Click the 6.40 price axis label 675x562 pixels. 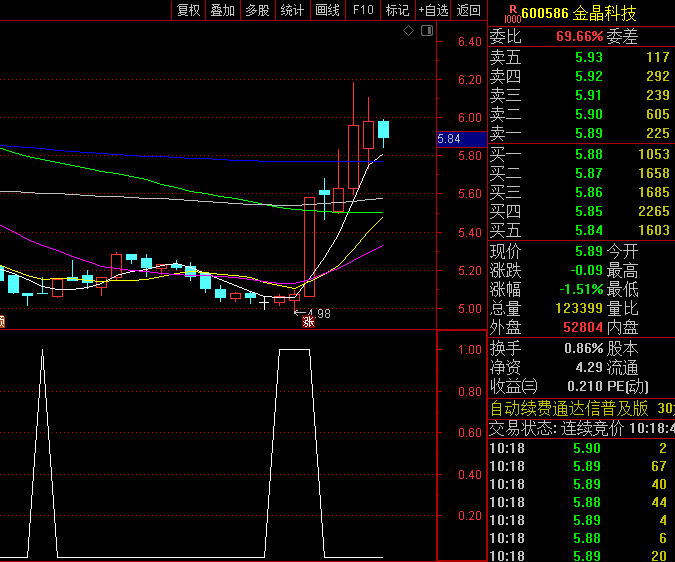click(469, 42)
